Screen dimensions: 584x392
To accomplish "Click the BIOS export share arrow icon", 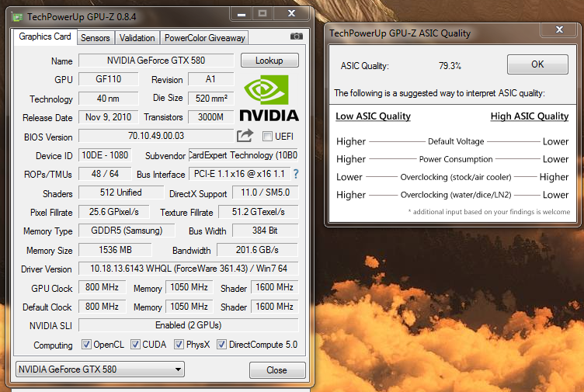I will (245, 136).
